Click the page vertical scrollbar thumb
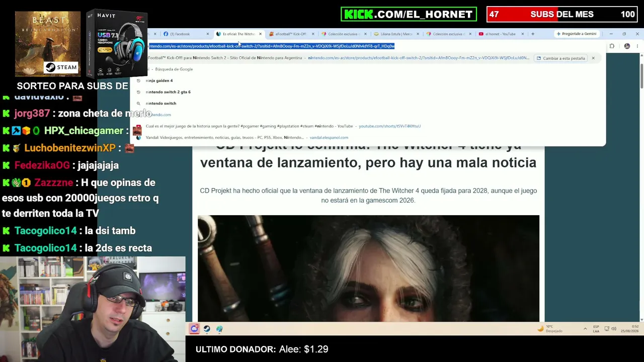This screenshot has height=362, width=644. [641, 76]
